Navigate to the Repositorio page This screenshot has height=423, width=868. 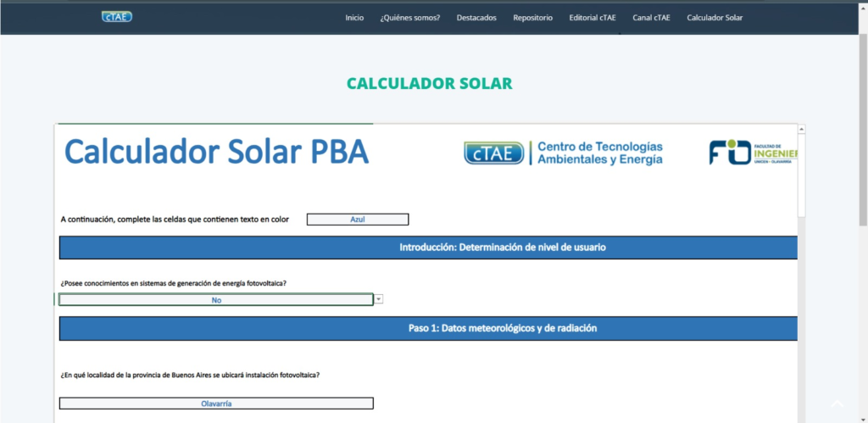coord(532,18)
